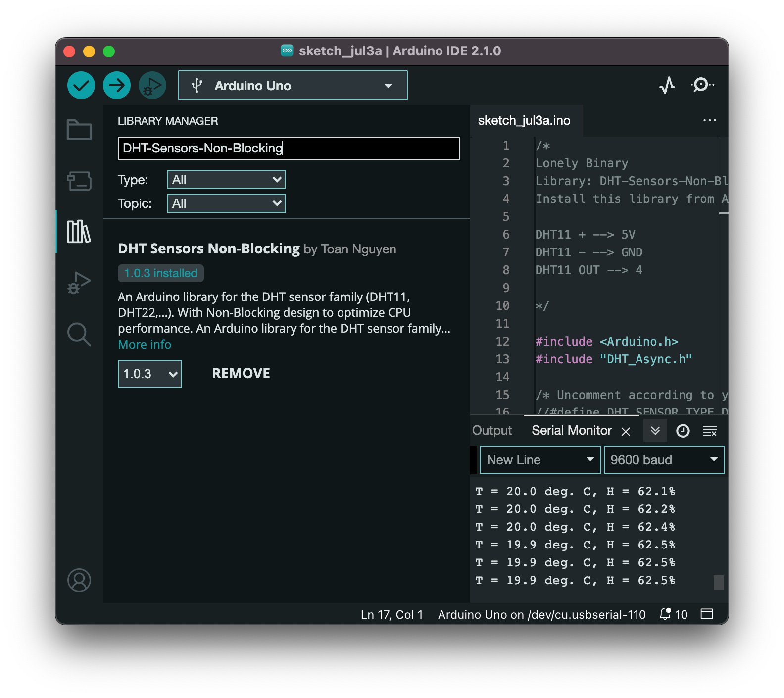Open the Debug panel in the sidebar
784x698 pixels.
[x=79, y=283]
